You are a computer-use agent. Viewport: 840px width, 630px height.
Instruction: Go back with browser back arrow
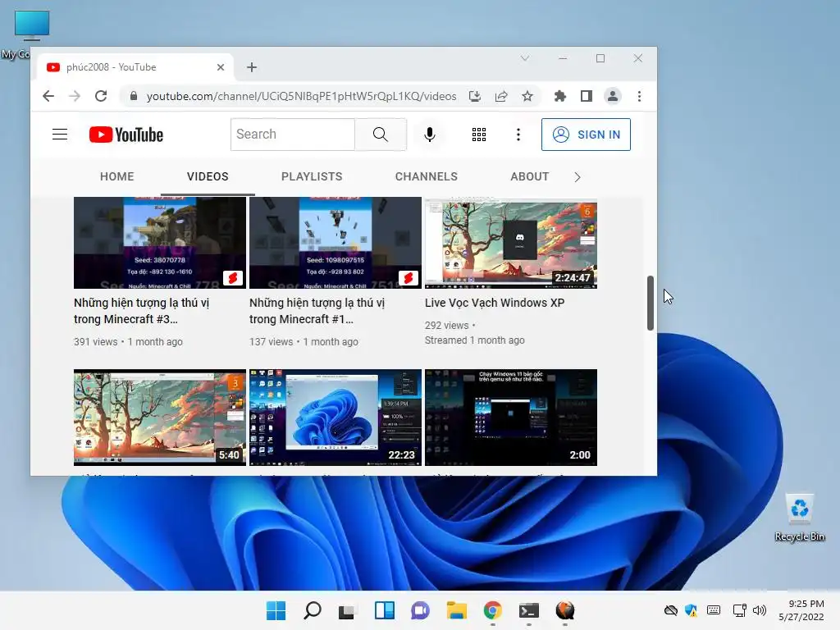(48, 96)
